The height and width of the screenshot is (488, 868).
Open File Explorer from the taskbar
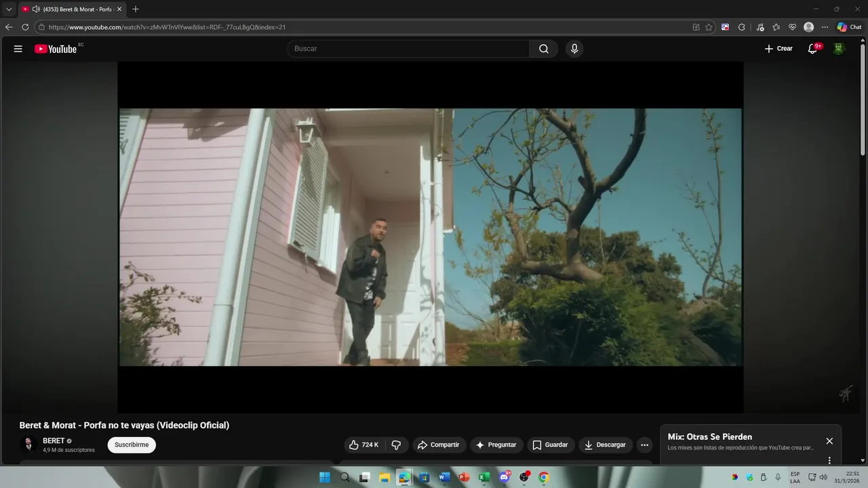(x=384, y=477)
